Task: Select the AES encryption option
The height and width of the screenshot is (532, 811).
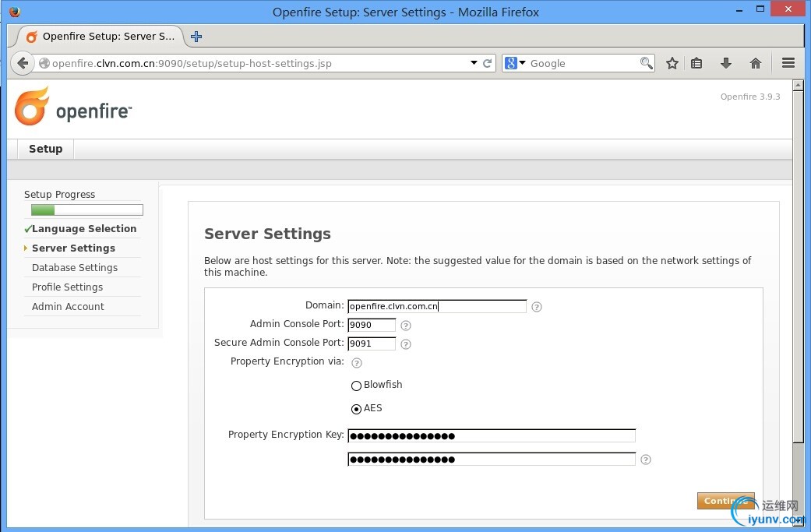Action: coord(356,409)
